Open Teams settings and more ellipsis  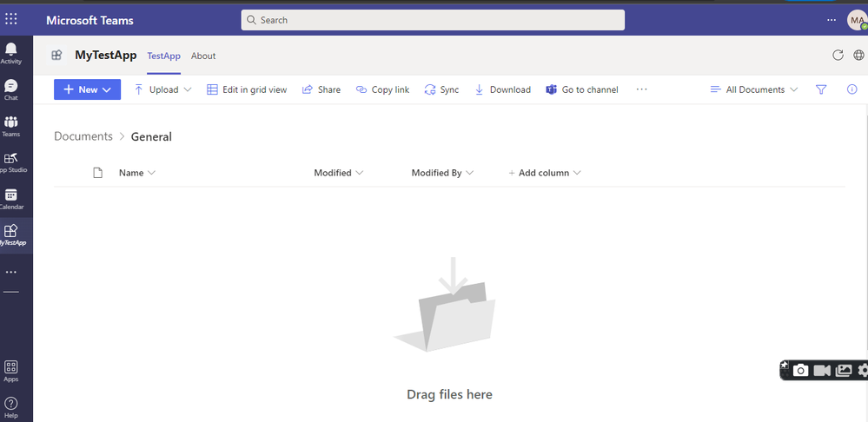coord(832,20)
